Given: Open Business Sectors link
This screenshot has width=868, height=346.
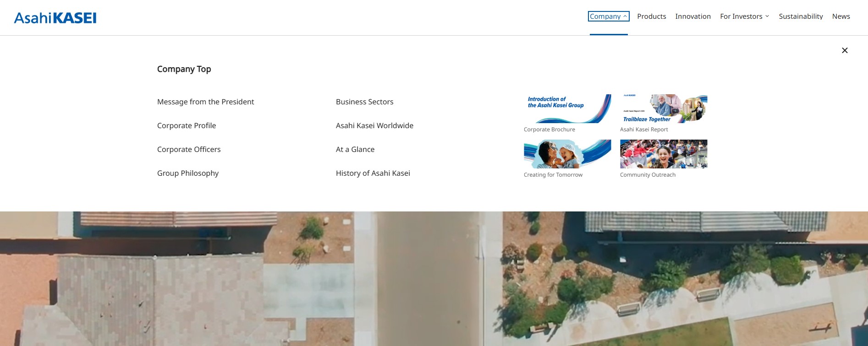Looking at the screenshot, I should coord(364,102).
